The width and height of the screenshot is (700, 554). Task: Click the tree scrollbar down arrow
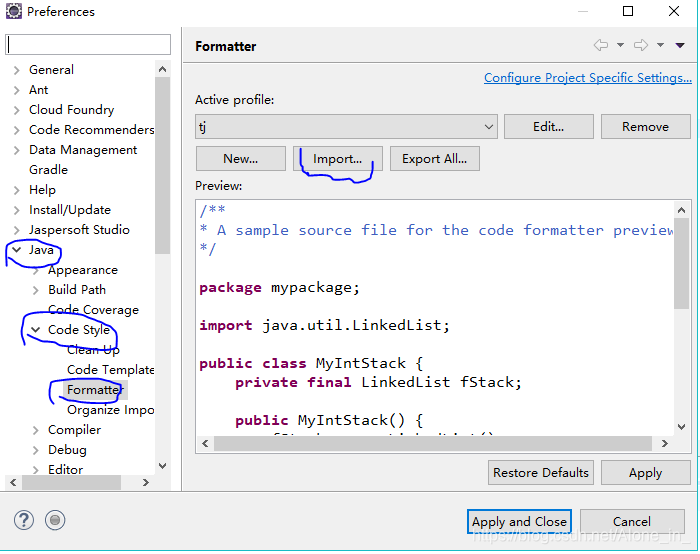click(162, 466)
